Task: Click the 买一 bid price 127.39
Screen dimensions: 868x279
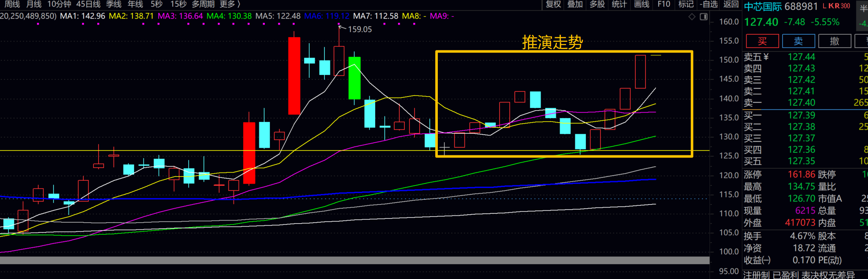Action: pyautogui.click(x=801, y=115)
